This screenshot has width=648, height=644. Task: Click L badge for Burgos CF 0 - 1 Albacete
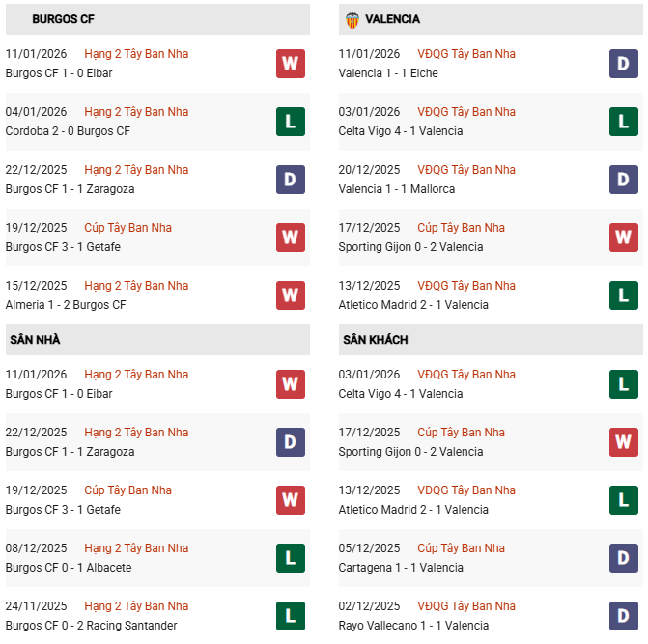291,558
